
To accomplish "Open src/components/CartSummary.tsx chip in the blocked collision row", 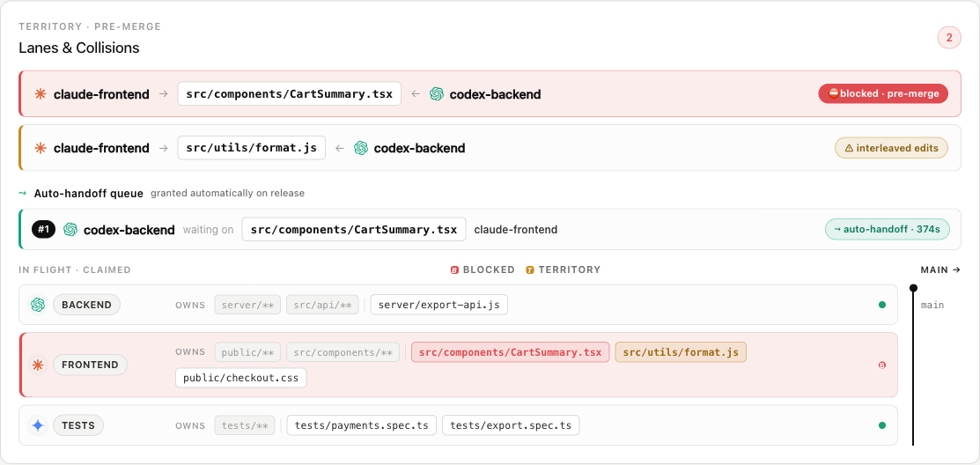I will coord(290,94).
